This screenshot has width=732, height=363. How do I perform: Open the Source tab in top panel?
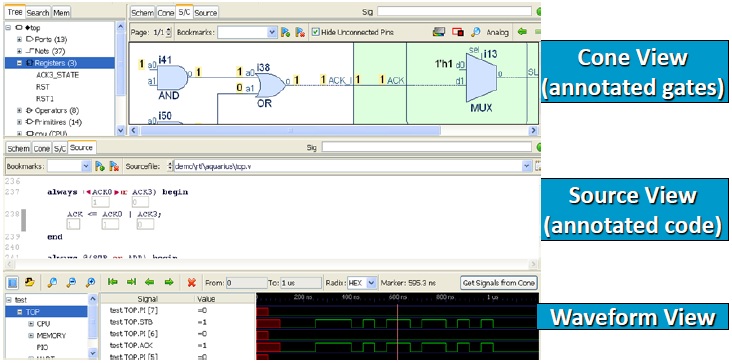point(205,13)
